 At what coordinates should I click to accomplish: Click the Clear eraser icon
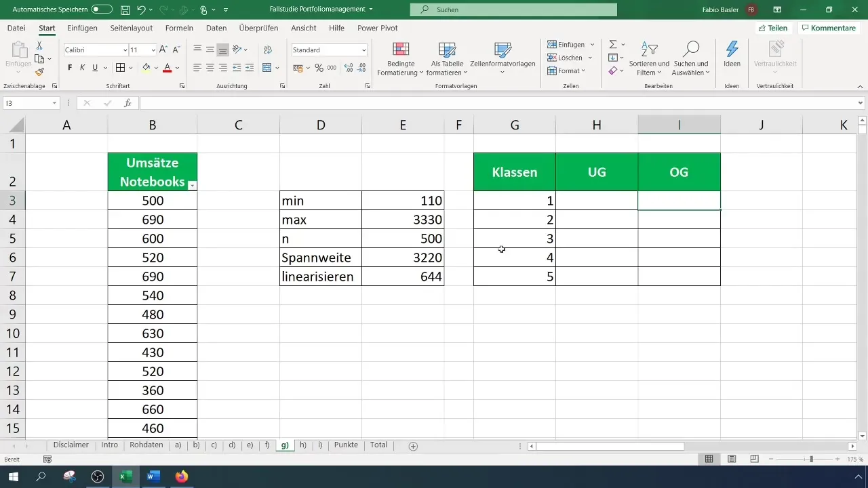coord(613,70)
